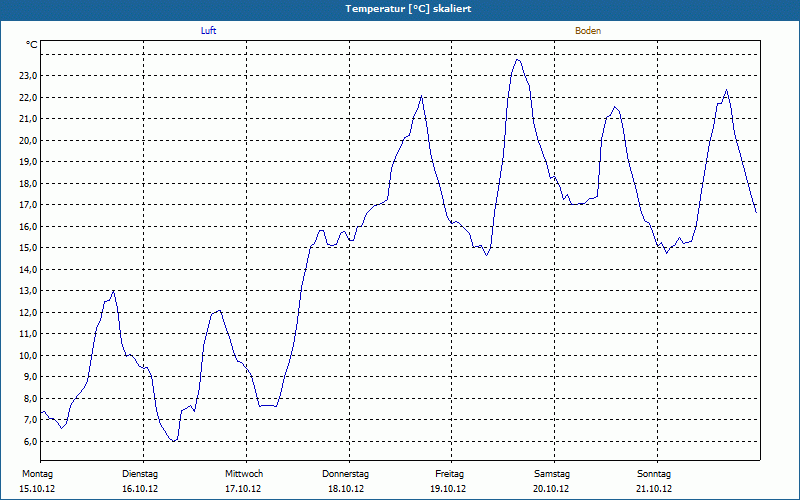Click the Sonntag day label
Image resolution: width=800 pixels, height=500 pixels.
click(x=654, y=474)
